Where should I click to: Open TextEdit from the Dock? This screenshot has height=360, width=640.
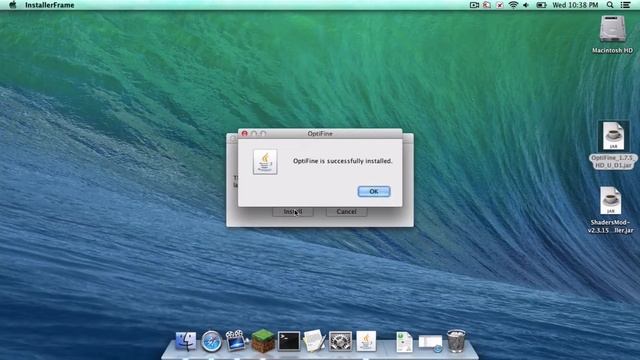[314, 340]
